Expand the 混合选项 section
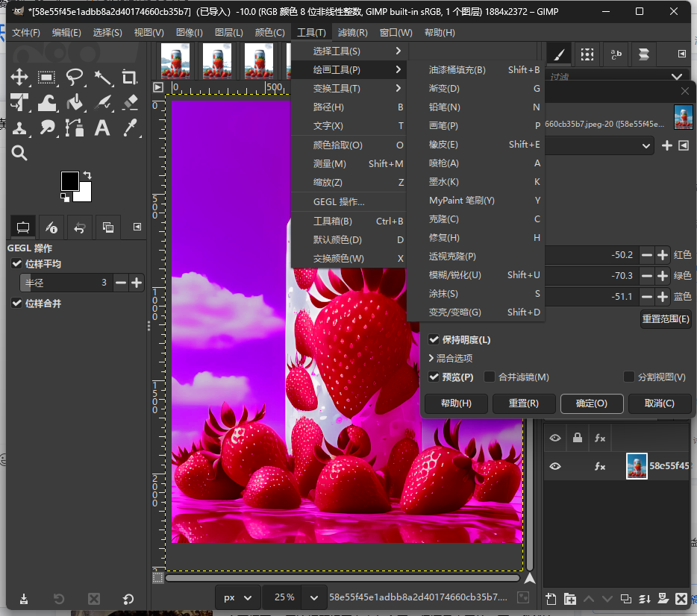Image resolution: width=697 pixels, height=616 pixels. (450, 359)
